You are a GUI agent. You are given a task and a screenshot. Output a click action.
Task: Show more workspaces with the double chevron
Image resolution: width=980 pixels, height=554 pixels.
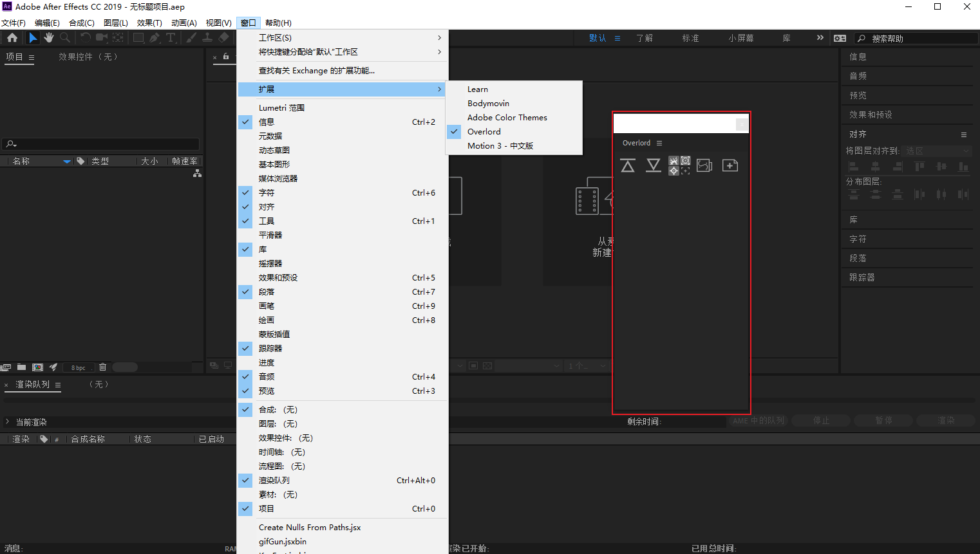pyautogui.click(x=820, y=38)
